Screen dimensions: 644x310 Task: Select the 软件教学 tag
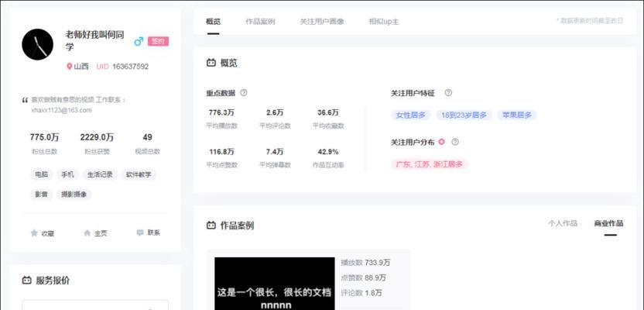(139, 174)
